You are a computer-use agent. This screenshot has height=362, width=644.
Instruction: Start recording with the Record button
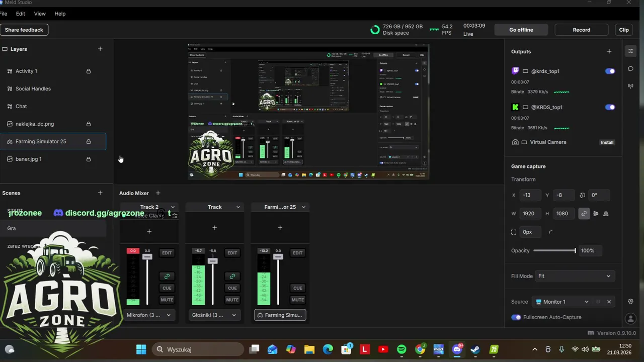[582, 30]
